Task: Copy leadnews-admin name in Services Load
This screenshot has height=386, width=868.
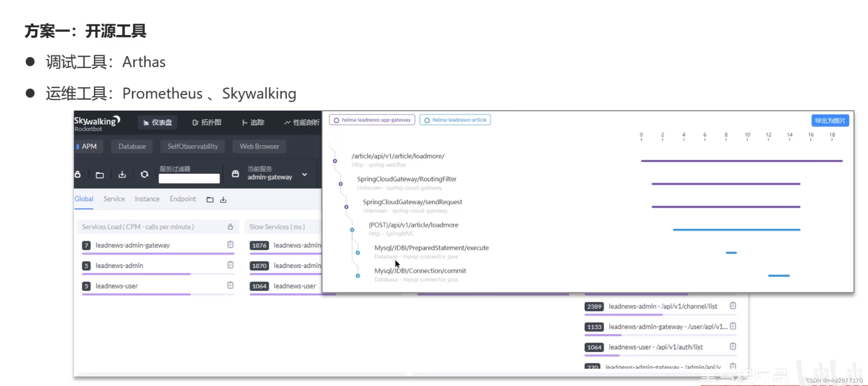Action: coord(230,265)
